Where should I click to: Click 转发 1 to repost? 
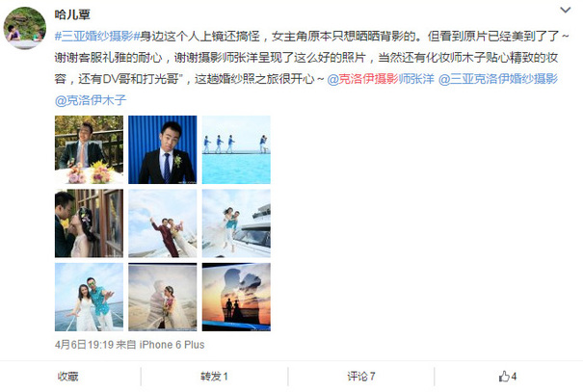tap(214, 377)
